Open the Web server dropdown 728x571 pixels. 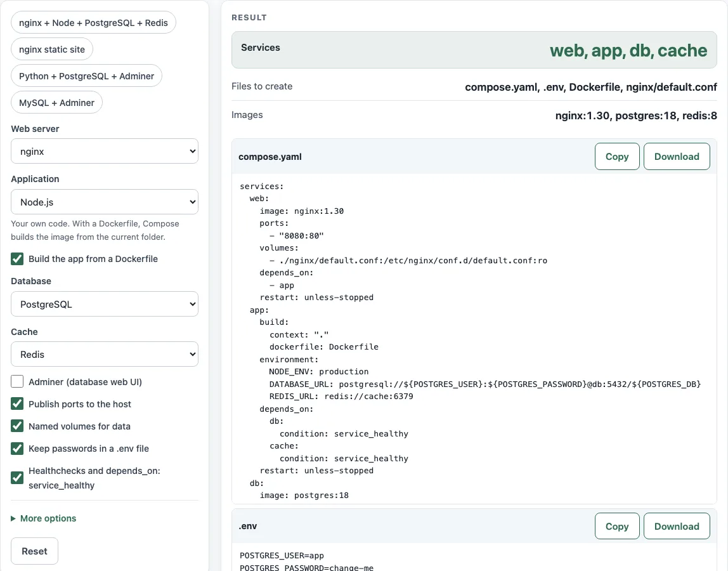tap(105, 151)
